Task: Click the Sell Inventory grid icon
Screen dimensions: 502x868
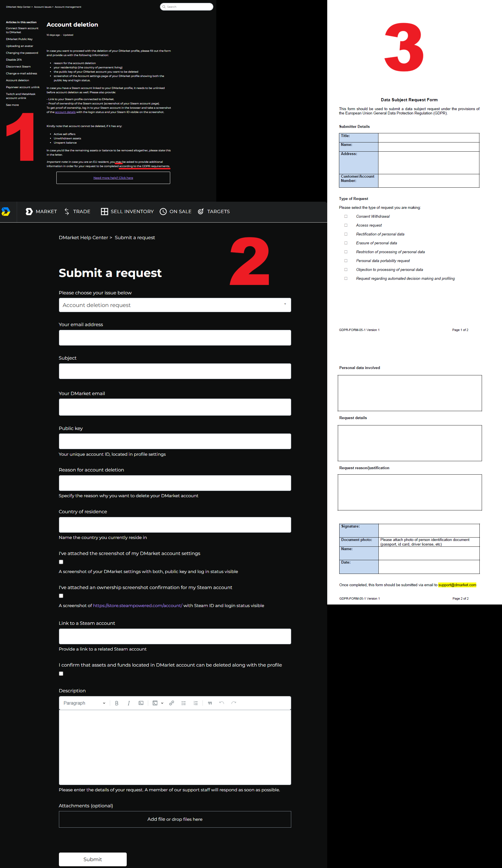Action: pyautogui.click(x=104, y=211)
